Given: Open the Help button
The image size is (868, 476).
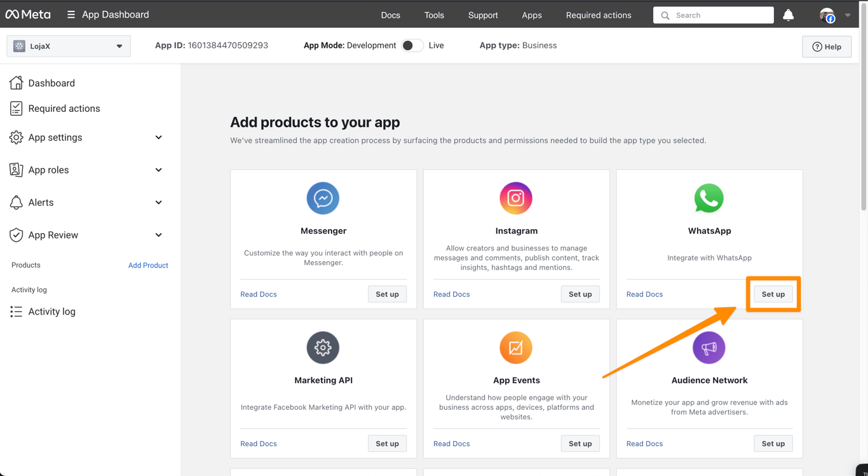Looking at the screenshot, I should pos(827,46).
